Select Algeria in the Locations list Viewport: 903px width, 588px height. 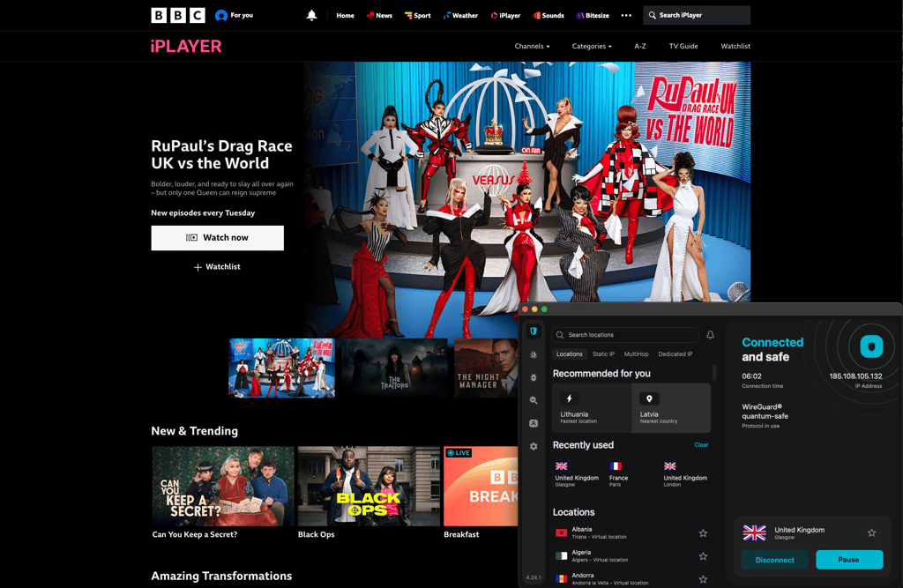[631, 556]
